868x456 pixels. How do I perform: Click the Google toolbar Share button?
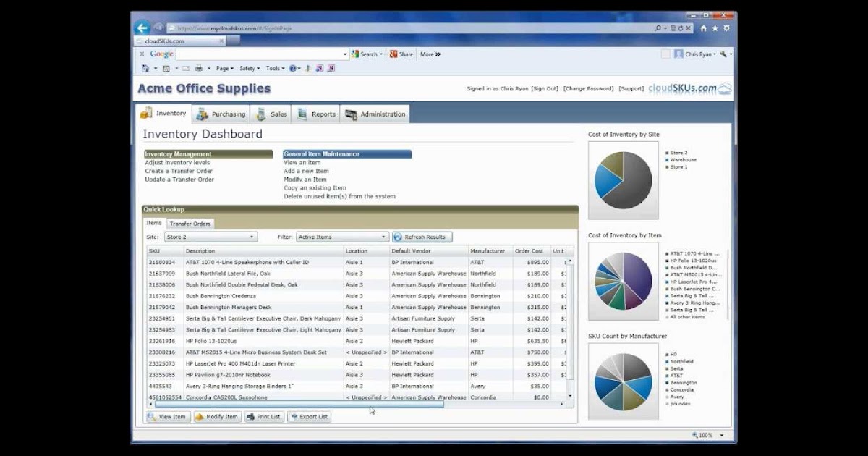tap(401, 54)
